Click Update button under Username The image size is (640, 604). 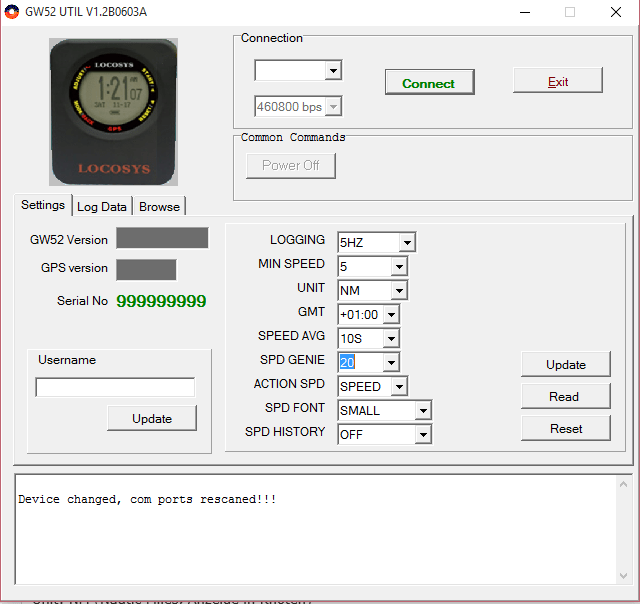click(x=152, y=418)
